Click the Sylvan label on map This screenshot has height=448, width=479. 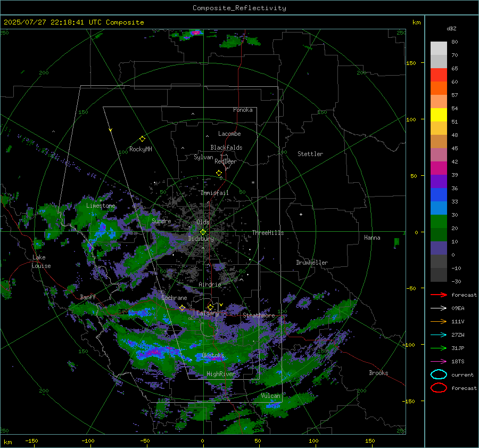(203, 157)
